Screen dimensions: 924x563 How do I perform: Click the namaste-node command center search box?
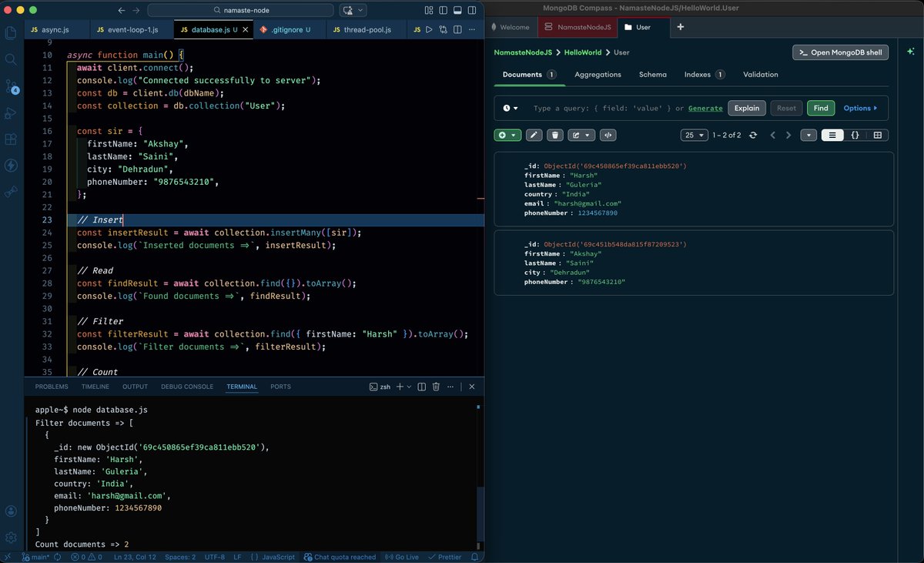(x=240, y=11)
